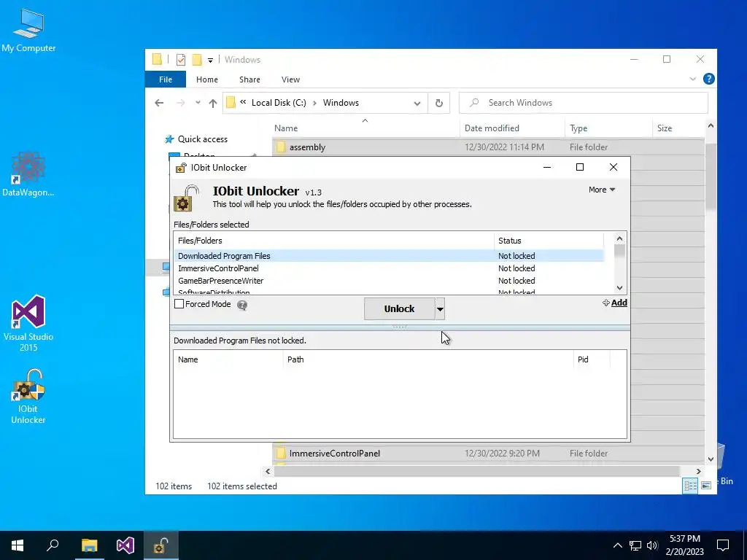Click the Pid column header
This screenshot has height=560, width=747.
pyautogui.click(x=591, y=359)
